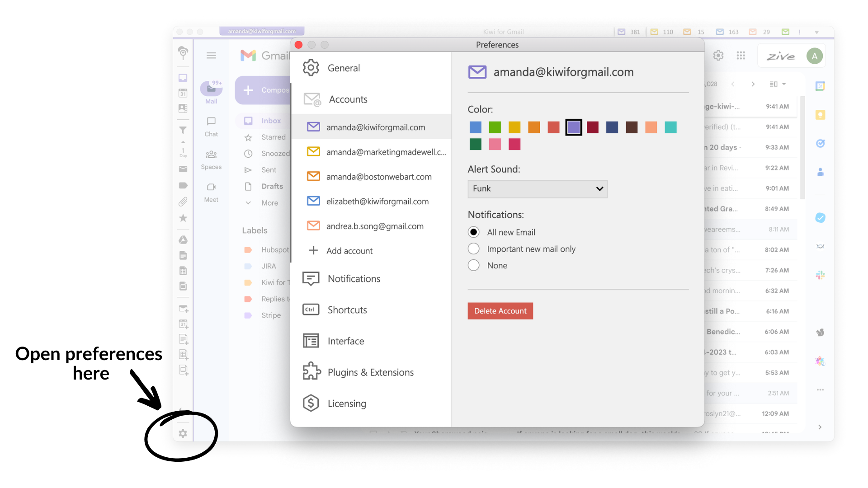Open Google Calendar side panel icon
The image size is (868, 488).
point(820,86)
